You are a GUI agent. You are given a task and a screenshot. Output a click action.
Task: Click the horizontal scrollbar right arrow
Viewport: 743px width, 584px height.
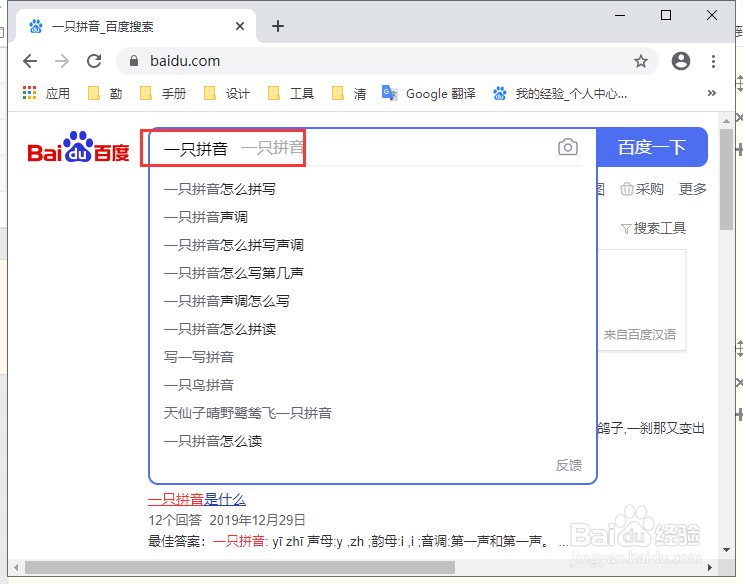coord(709,567)
